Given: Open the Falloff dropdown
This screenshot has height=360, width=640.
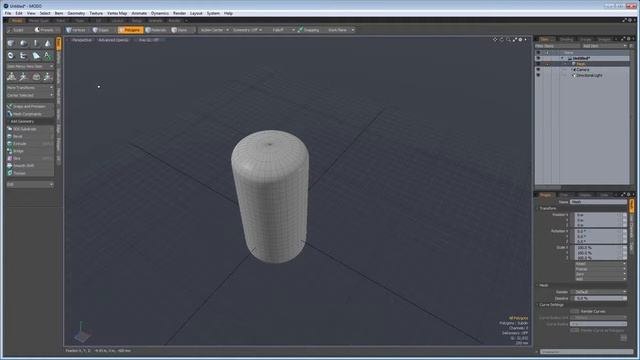Looking at the screenshot, I should point(281,30).
